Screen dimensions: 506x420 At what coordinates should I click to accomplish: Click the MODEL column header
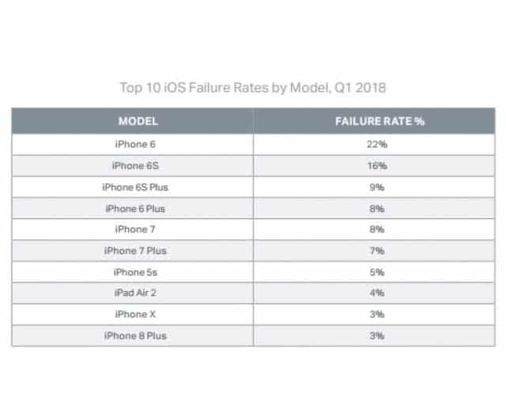[138, 121]
